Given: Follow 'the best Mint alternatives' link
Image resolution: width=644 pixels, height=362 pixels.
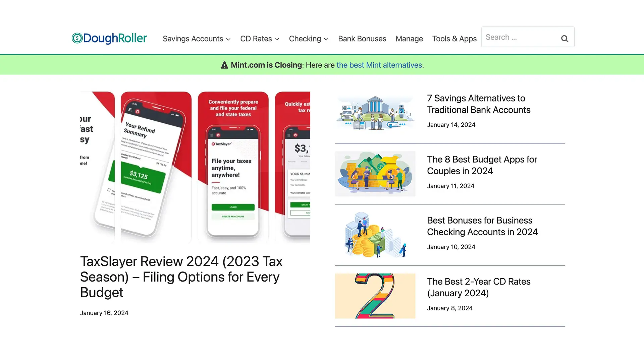Looking at the screenshot, I should click(379, 65).
